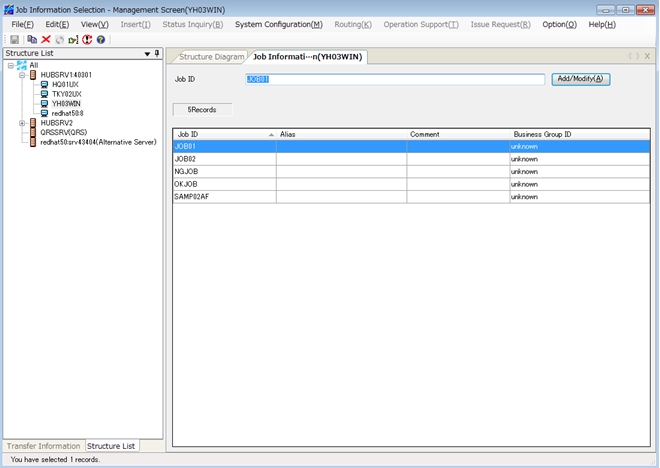Click the Save floppy disk toolbar icon
This screenshot has width=660, height=468.
tap(15, 39)
